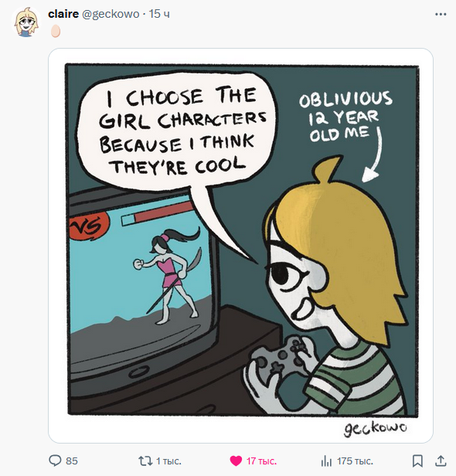
Task: Unlike the post via the pink heart
Action: [x=236, y=461]
